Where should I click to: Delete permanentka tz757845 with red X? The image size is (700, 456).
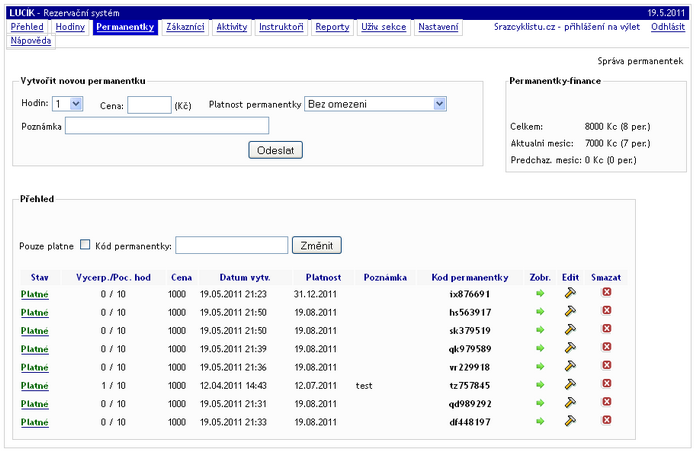[606, 384]
